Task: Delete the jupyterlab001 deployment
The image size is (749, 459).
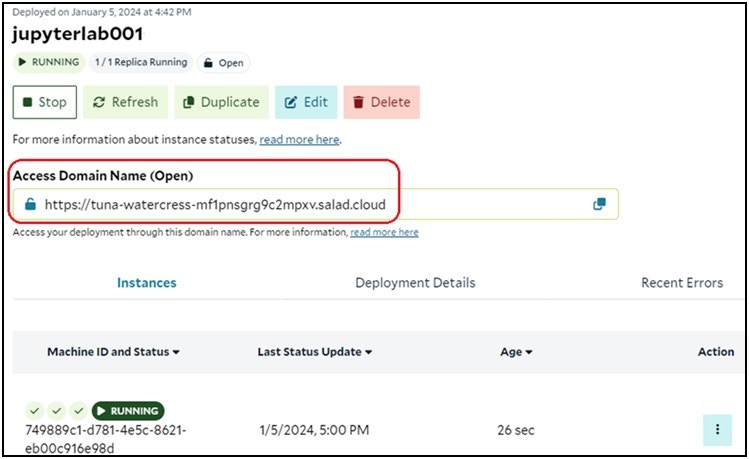Action: 381,102
